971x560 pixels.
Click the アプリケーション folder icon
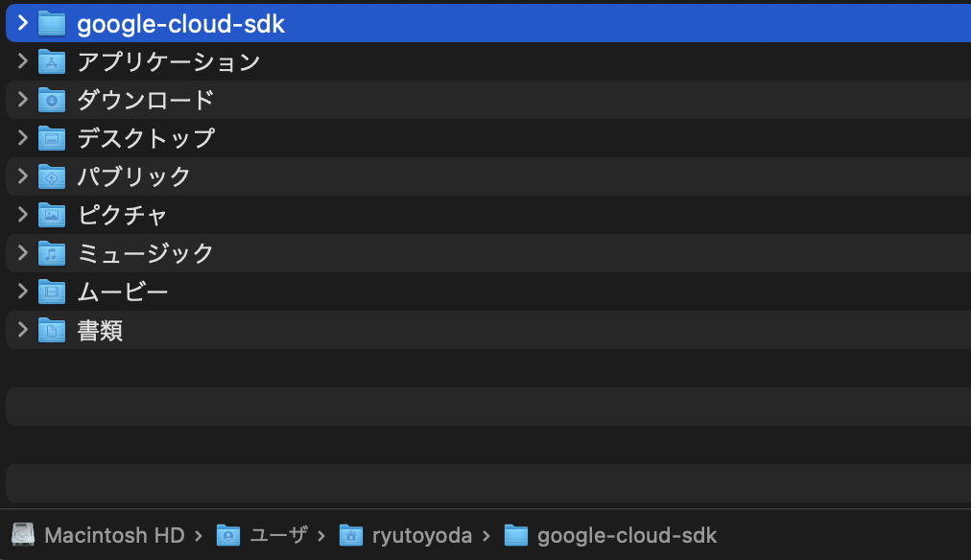(x=52, y=61)
